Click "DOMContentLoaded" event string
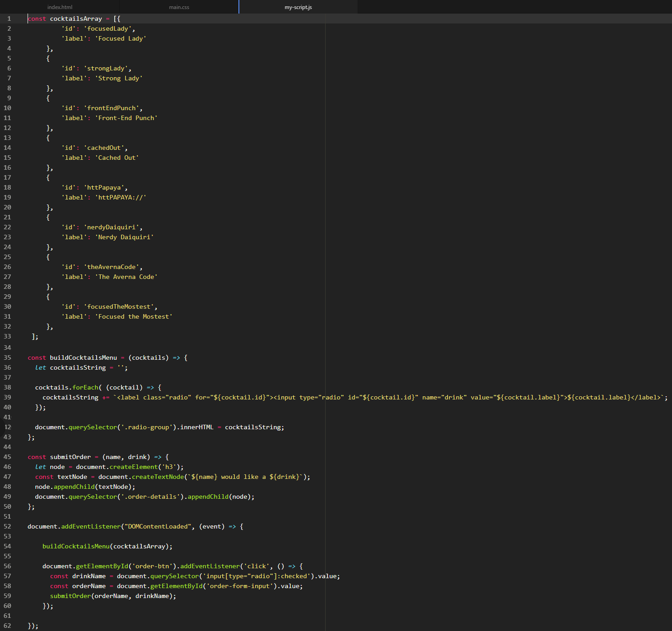672x631 pixels. pos(158,526)
